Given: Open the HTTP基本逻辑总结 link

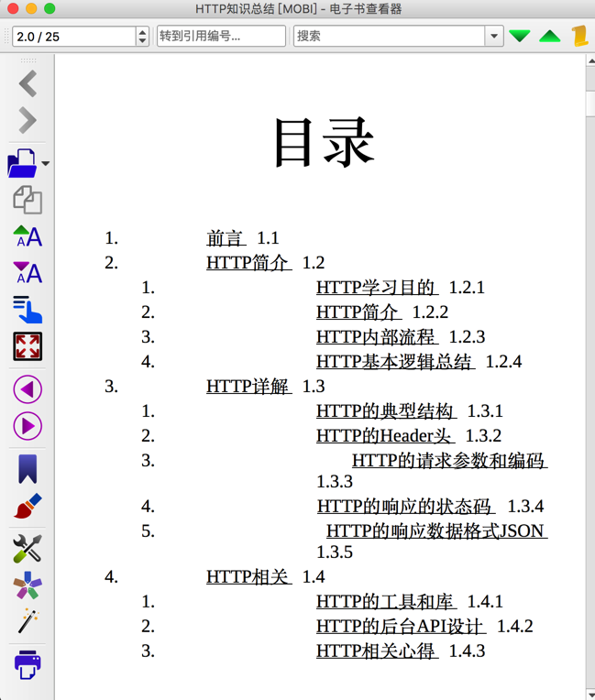Looking at the screenshot, I should click(395, 361).
